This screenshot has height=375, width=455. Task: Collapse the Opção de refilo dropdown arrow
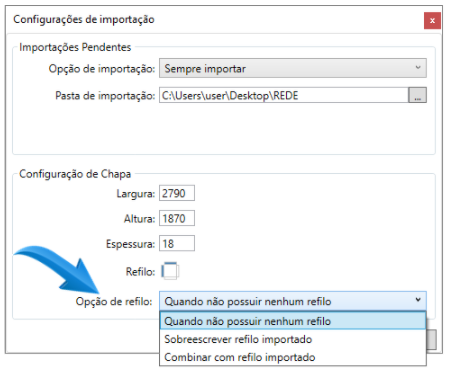point(418,300)
